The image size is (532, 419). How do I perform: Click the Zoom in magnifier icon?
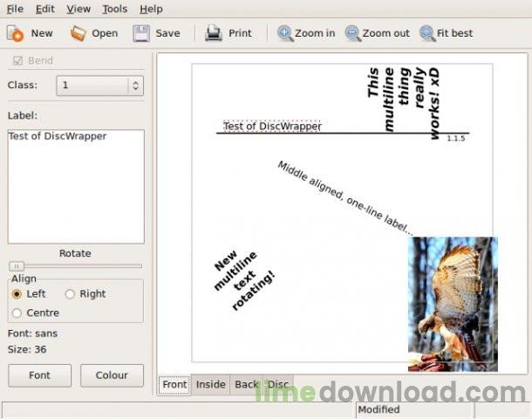[x=285, y=33]
